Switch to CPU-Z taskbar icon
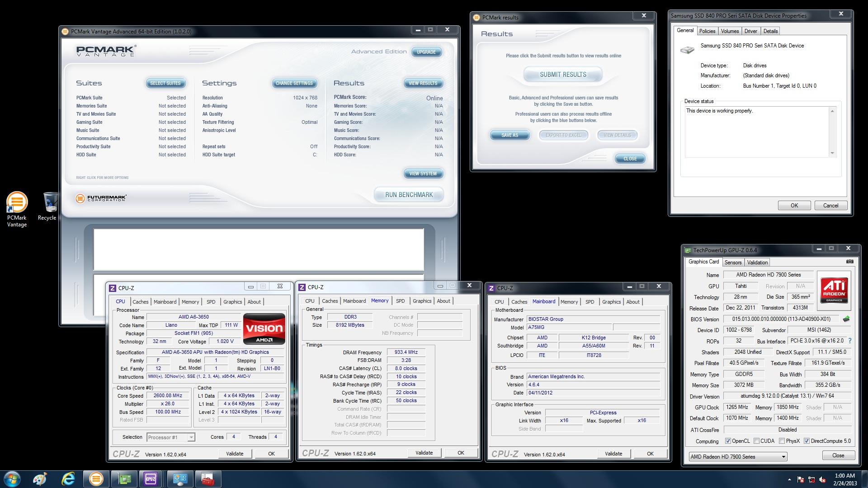This screenshot has height=488, width=868. (151, 479)
